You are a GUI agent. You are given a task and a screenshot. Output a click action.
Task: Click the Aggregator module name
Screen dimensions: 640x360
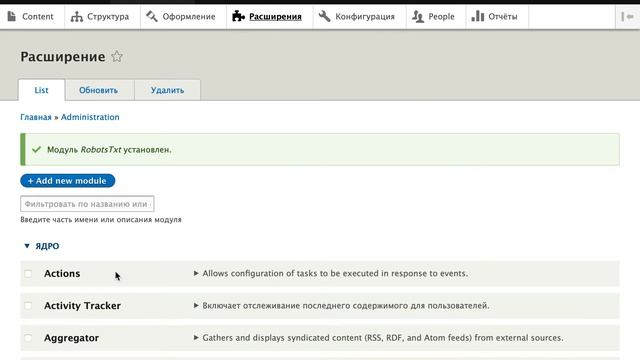coord(71,338)
